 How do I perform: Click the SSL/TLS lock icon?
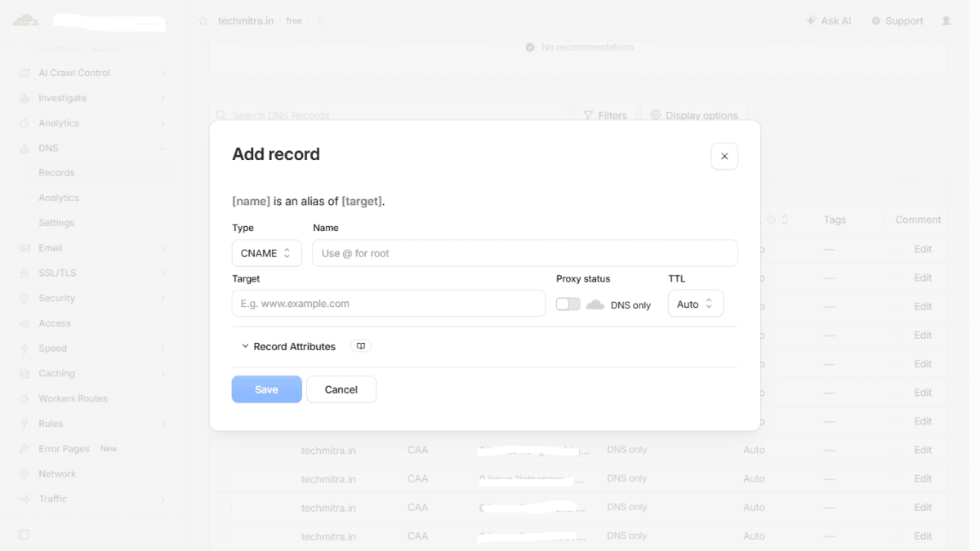click(24, 273)
